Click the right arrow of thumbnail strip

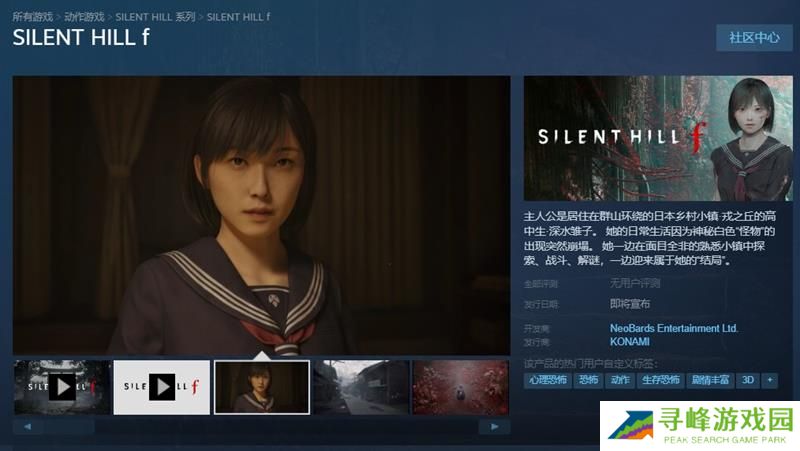494,427
